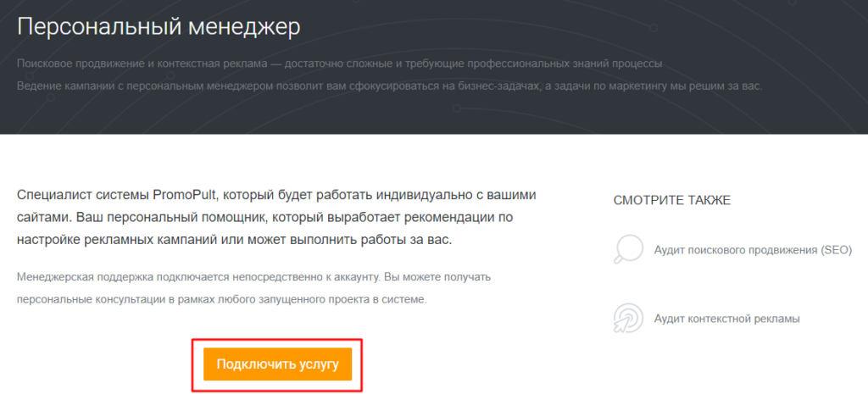Click the header line starting Ведение кампании
Screen dimensions: 868x400
tap(390, 86)
